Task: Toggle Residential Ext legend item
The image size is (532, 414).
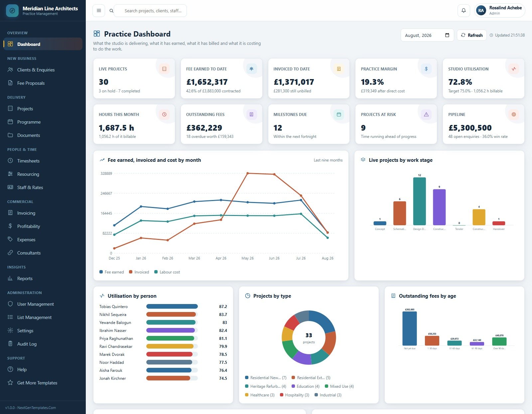Action: (311, 377)
